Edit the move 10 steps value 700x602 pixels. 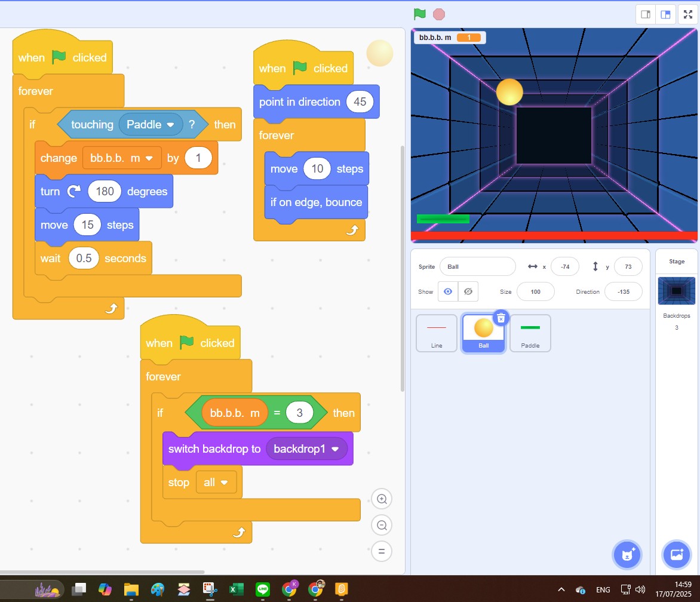coord(317,168)
